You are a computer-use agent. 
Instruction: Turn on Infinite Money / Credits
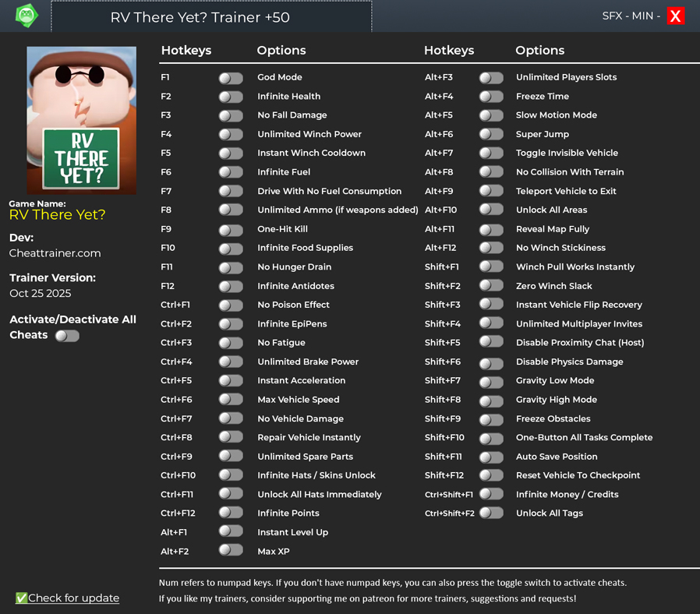point(491,495)
